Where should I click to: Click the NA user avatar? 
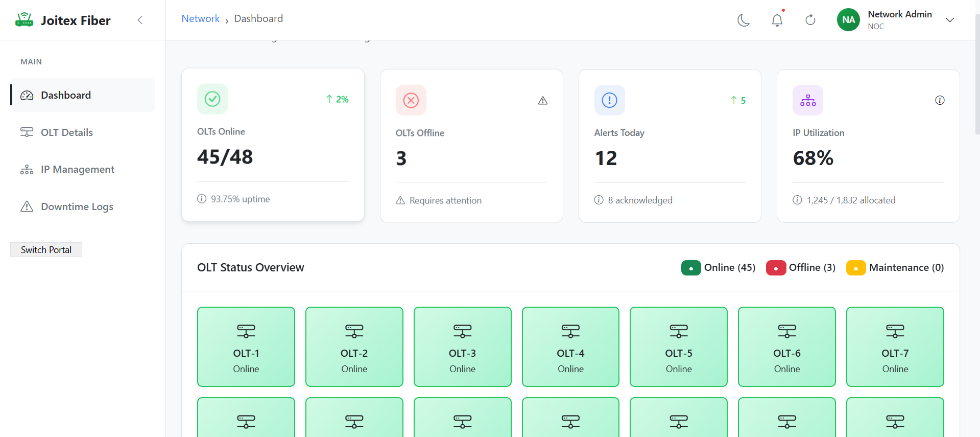tap(848, 20)
